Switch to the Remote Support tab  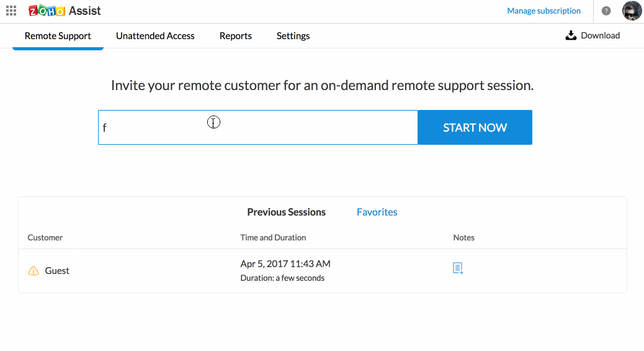point(58,36)
